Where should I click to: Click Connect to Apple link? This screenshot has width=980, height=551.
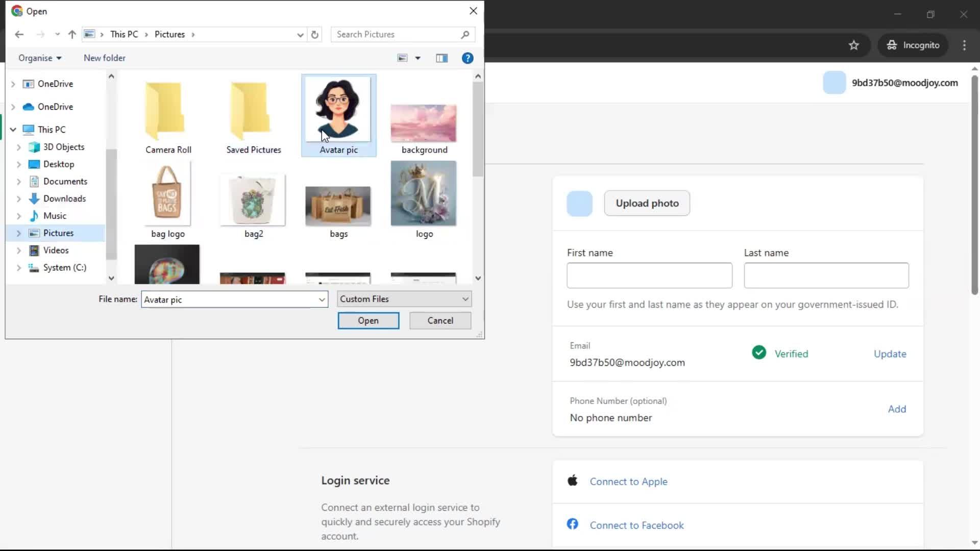click(629, 482)
